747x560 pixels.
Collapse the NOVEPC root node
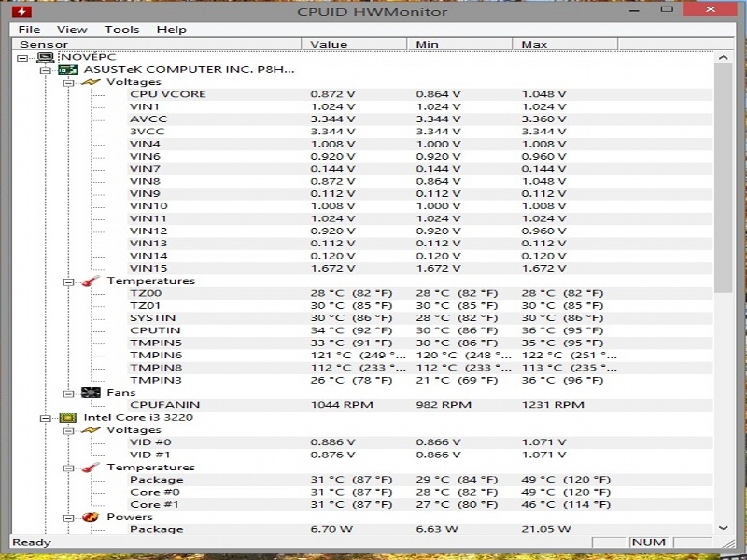click(x=22, y=58)
